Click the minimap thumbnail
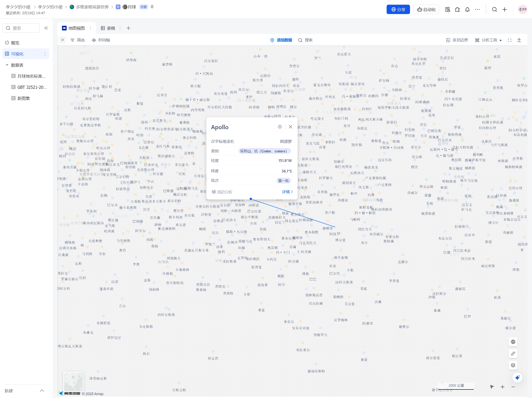The image size is (532, 398). [73, 381]
